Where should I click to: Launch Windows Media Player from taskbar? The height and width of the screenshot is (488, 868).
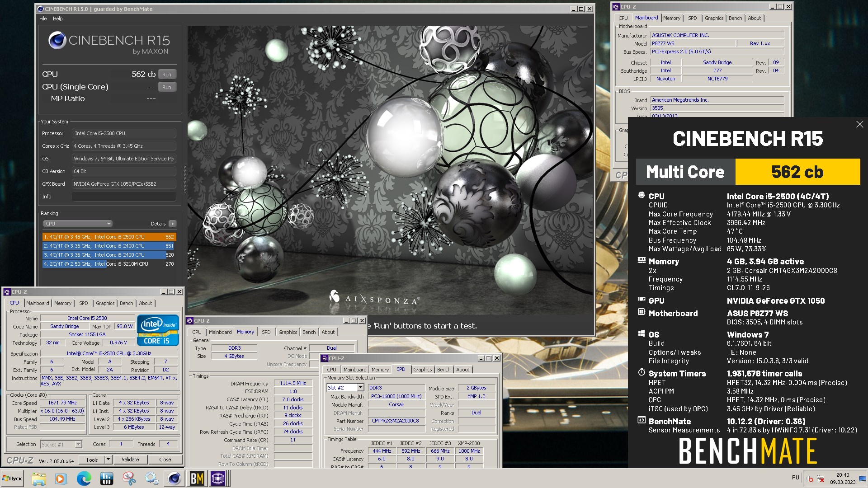coord(61,479)
